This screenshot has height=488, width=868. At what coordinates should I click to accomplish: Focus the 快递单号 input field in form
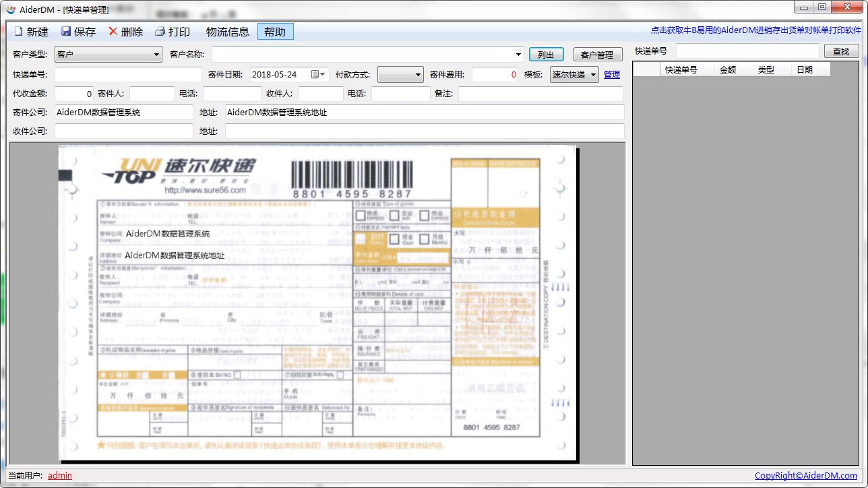[x=128, y=74]
